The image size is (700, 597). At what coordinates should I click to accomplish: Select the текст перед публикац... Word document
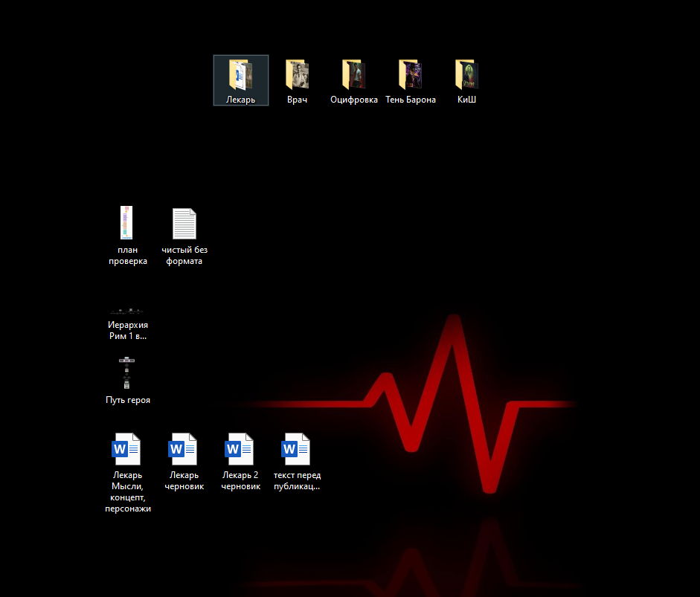297,449
